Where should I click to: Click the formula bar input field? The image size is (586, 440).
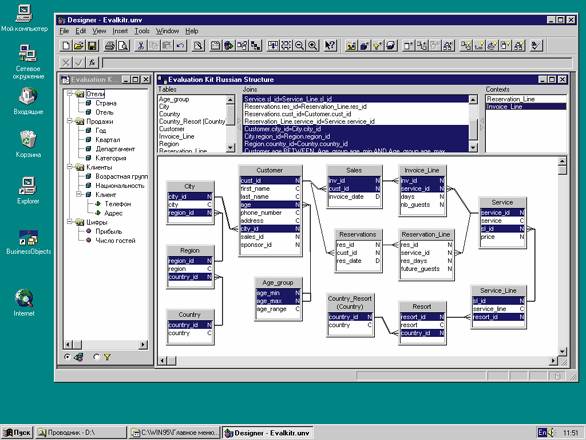336,62
